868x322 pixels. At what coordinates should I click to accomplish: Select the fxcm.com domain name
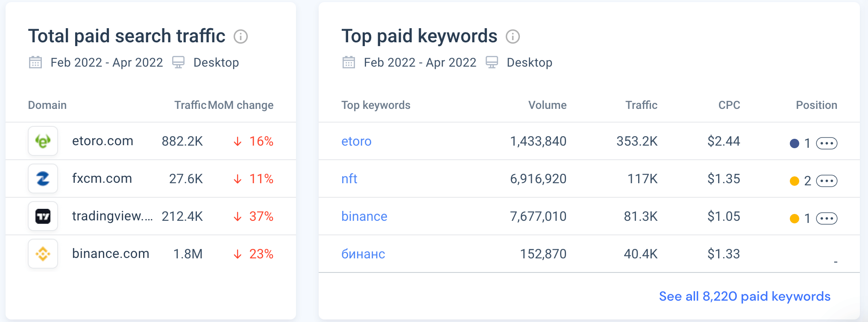102,179
